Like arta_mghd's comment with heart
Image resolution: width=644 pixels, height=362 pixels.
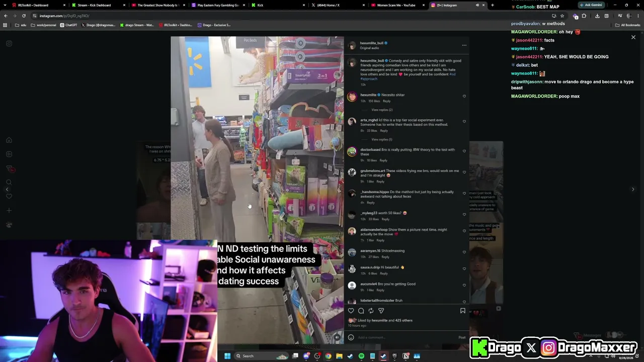pos(464,121)
